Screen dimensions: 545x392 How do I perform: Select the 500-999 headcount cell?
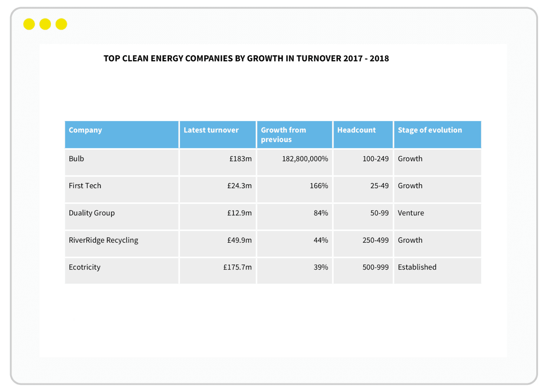click(x=363, y=271)
